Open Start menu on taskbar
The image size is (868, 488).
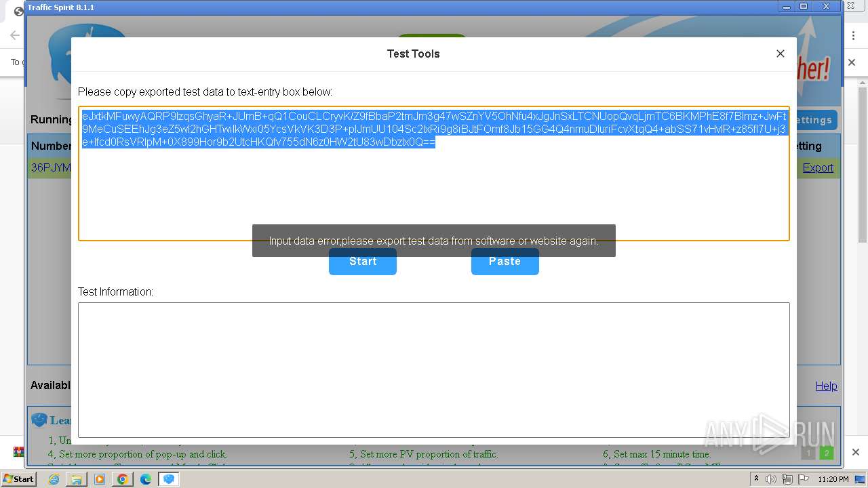pos(18,479)
